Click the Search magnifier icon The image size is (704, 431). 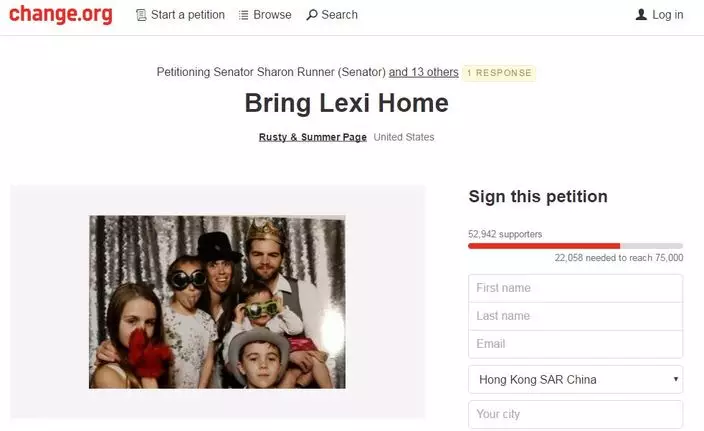point(311,15)
